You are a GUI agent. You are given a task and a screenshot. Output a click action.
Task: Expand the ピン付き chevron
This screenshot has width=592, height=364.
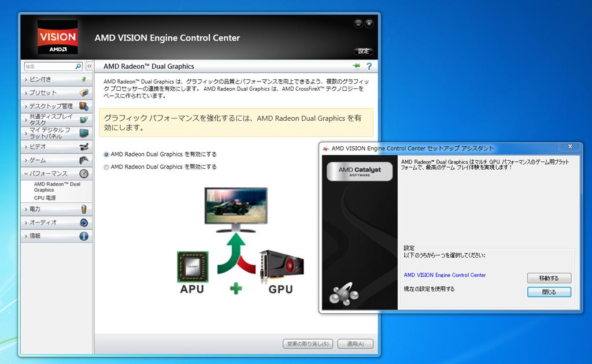pos(26,80)
